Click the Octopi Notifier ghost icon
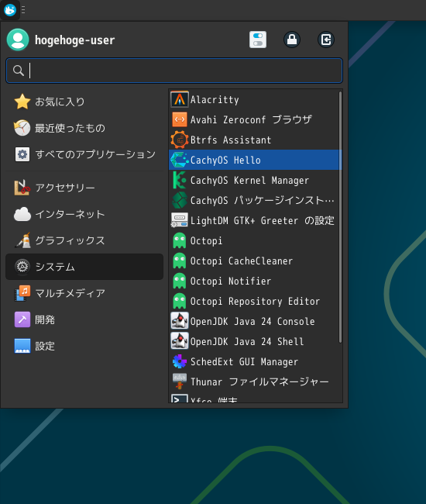Image resolution: width=426 pixels, height=504 pixels. click(180, 281)
